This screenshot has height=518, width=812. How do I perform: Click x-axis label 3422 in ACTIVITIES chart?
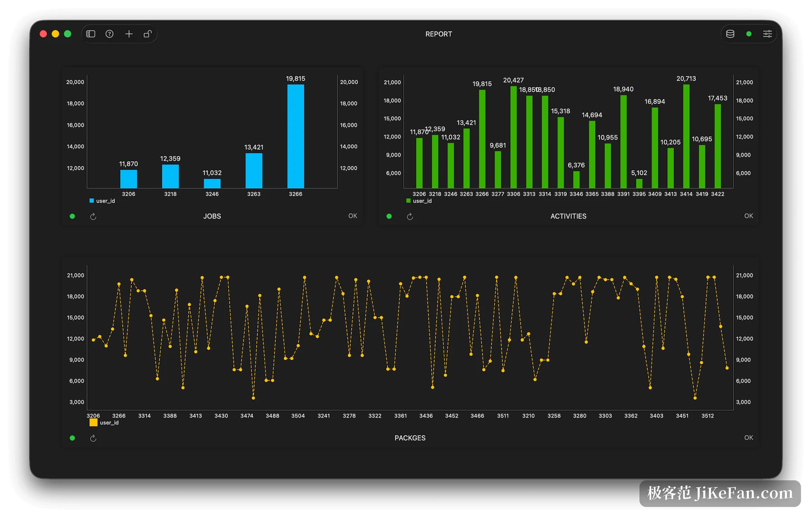point(718,194)
